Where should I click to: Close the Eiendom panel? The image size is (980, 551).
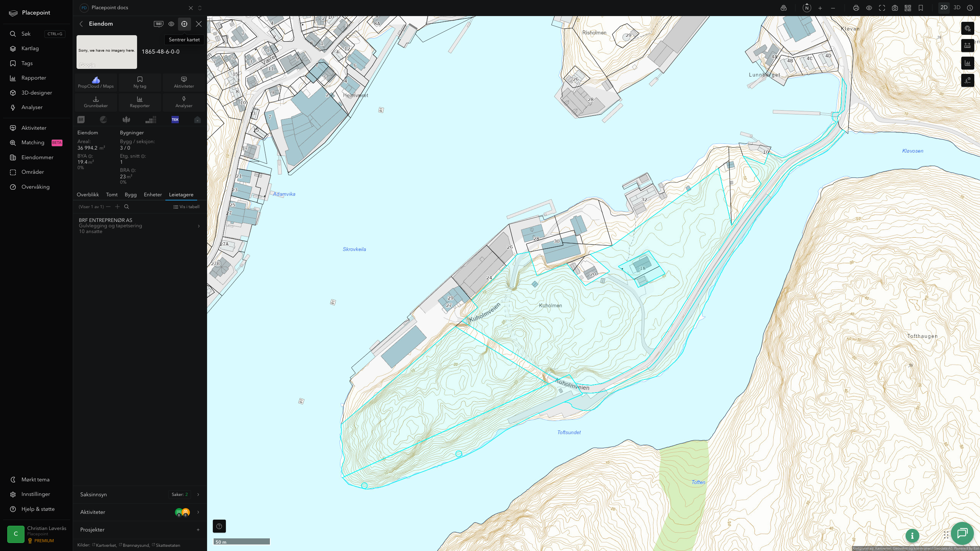pyautogui.click(x=199, y=24)
